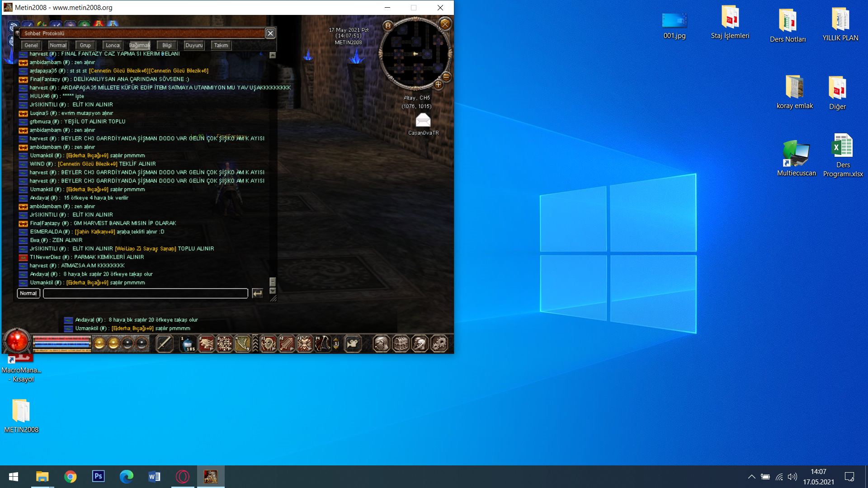Switch chat log to Bilgi tab
This screenshot has width=868, height=488.
(167, 45)
